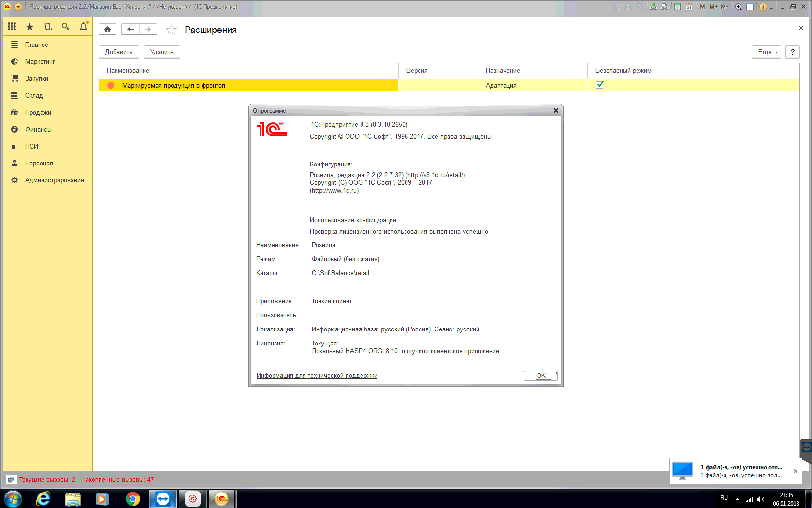Screen dimensions: 812x508
Task: Open the Продажи section
Action: point(47,112)
